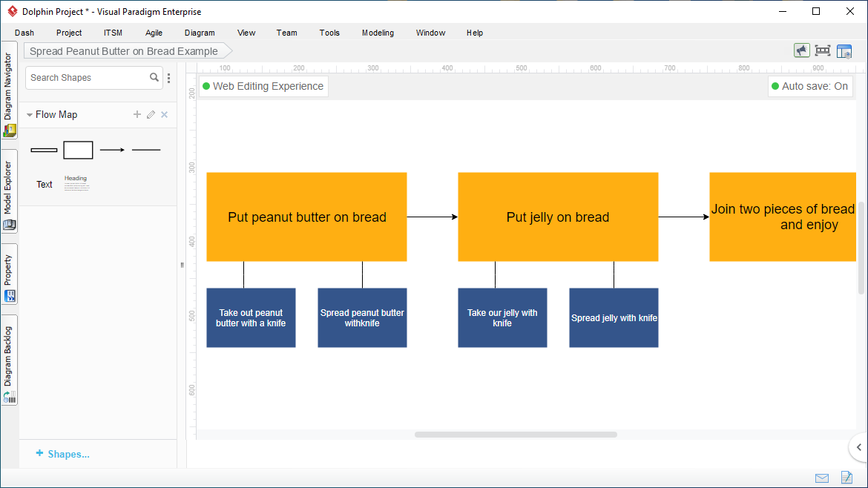
Task: Click the document note status icon
Action: pos(846,477)
